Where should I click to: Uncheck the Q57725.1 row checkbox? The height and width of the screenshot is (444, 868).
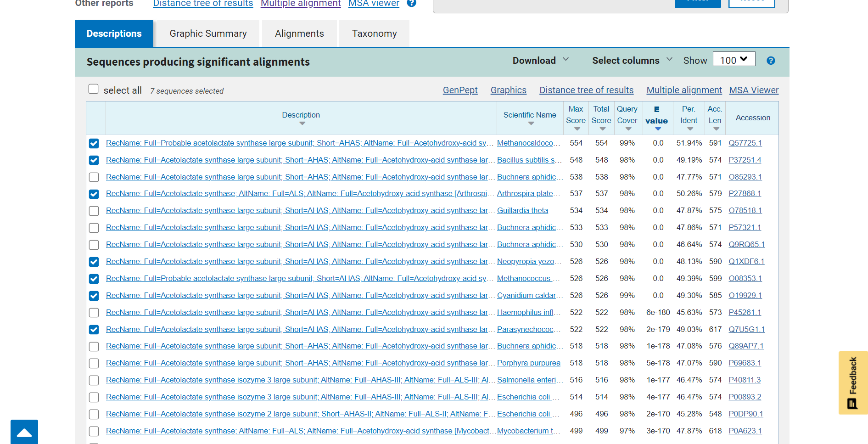click(94, 144)
